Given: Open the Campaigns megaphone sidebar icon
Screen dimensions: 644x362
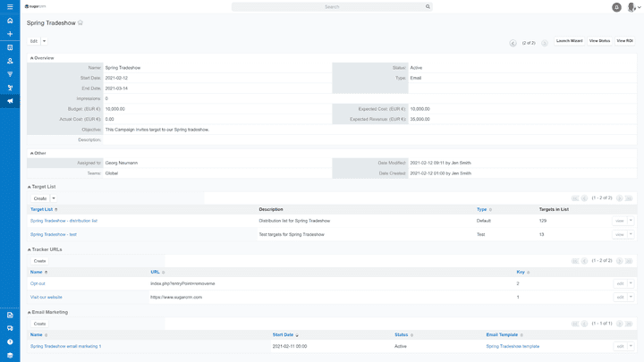Looking at the screenshot, I should [10, 101].
